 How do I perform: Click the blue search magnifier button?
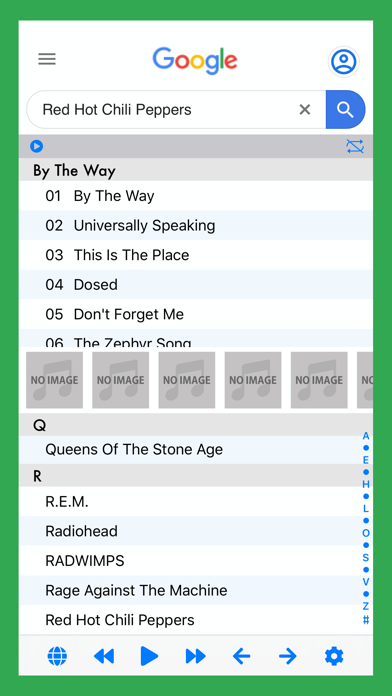345,109
